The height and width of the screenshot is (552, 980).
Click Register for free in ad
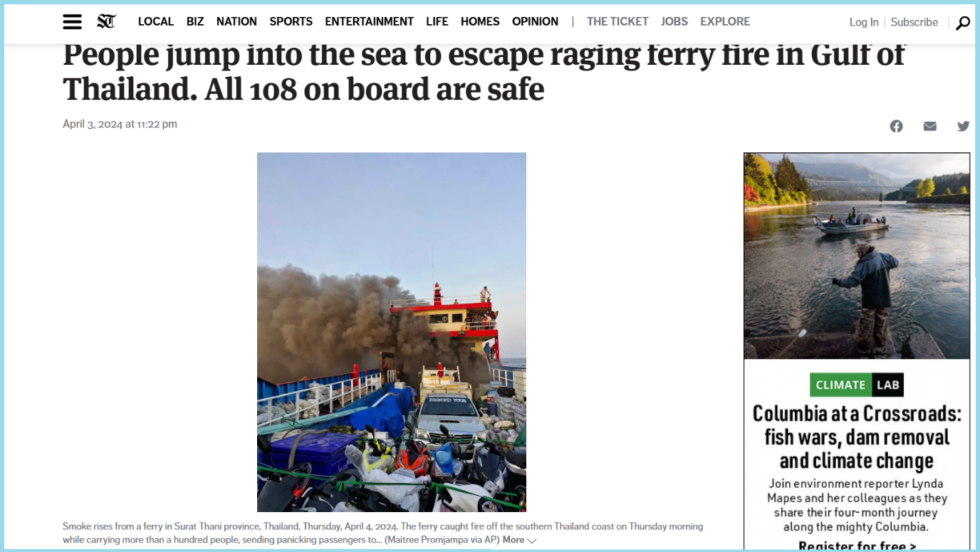pos(857,546)
